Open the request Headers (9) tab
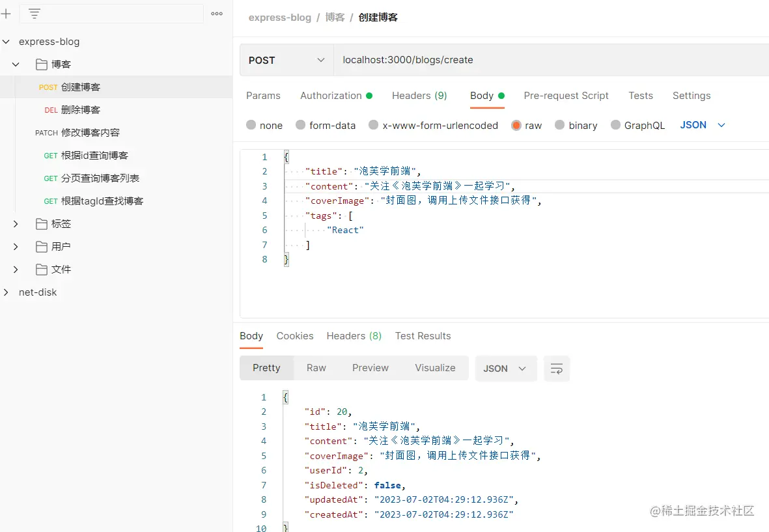The height and width of the screenshot is (532, 769). [419, 96]
